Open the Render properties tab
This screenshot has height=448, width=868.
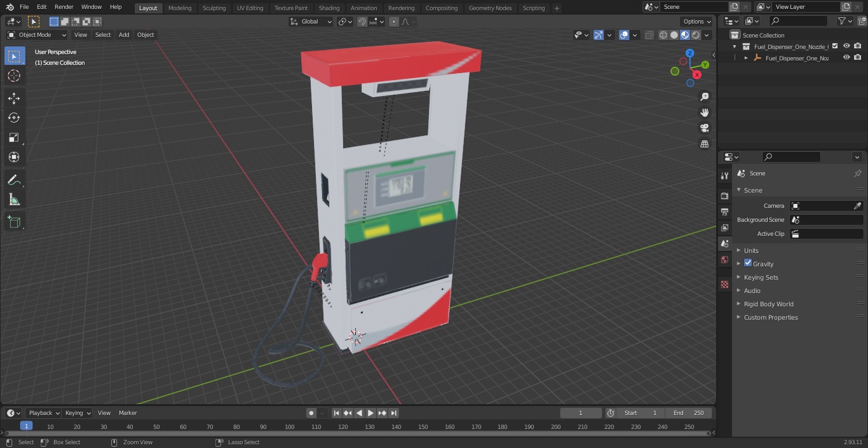724,196
